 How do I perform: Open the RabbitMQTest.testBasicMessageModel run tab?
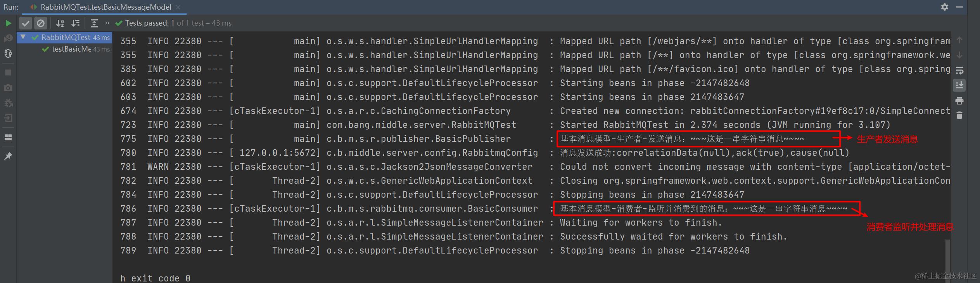pos(102,7)
